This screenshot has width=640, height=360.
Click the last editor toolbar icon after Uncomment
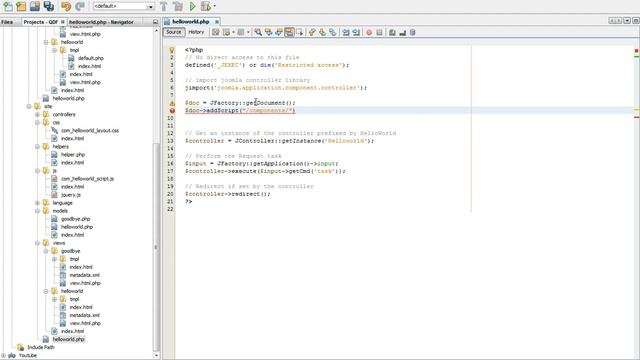(413, 32)
